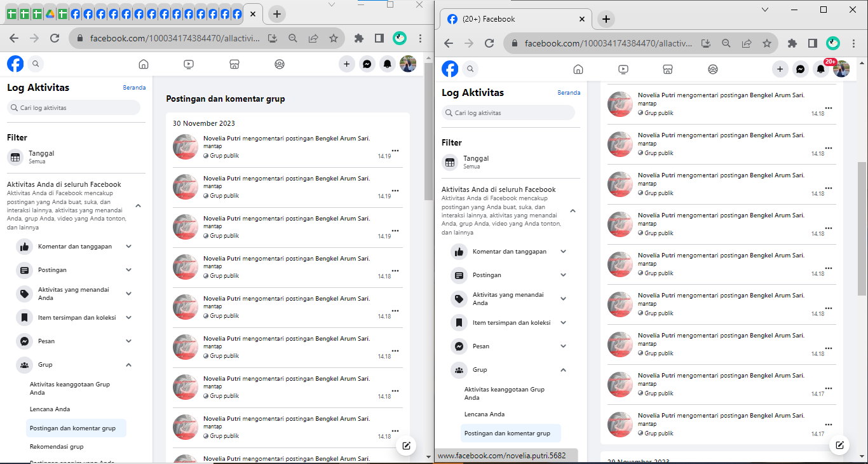
Task: Open notifications bell in left window
Action: pyautogui.click(x=387, y=64)
